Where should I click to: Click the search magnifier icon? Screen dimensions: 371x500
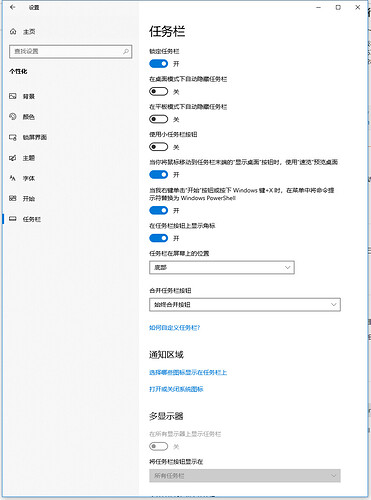click(126, 51)
